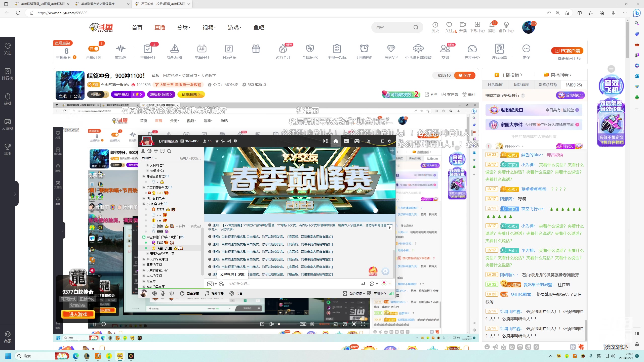The height and width of the screenshot is (362, 644).
Task: Click the 成为钻粉 button
Action: pos(570,95)
